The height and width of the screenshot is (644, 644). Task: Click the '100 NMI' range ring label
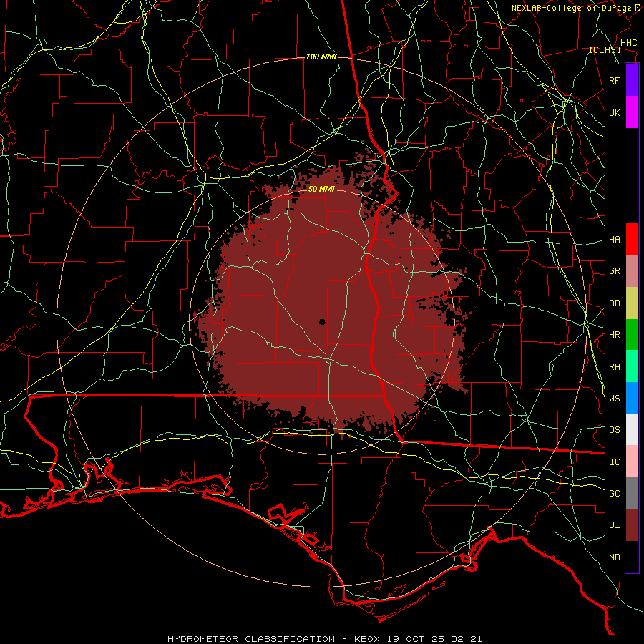pos(321,57)
